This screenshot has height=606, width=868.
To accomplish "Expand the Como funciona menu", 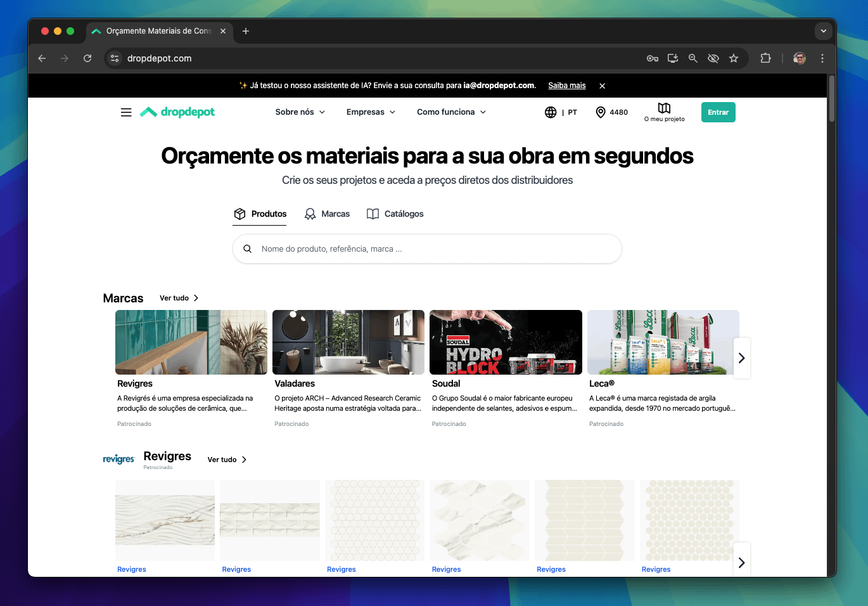I will click(x=452, y=112).
